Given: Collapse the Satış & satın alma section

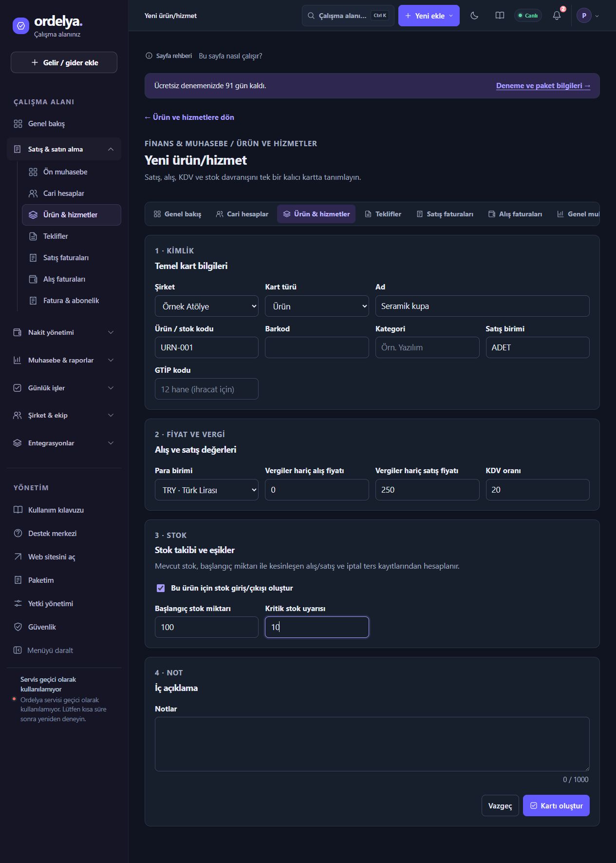Looking at the screenshot, I should pos(64,149).
